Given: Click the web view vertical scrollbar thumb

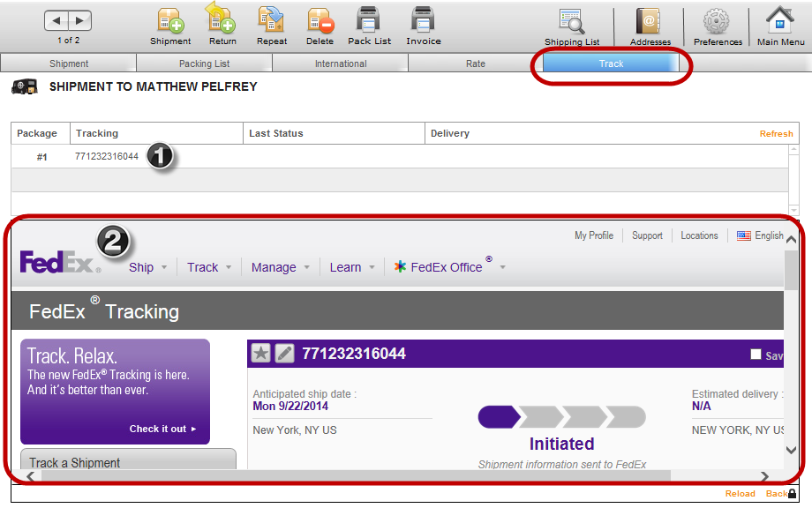Looking at the screenshot, I should coord(791,270).
